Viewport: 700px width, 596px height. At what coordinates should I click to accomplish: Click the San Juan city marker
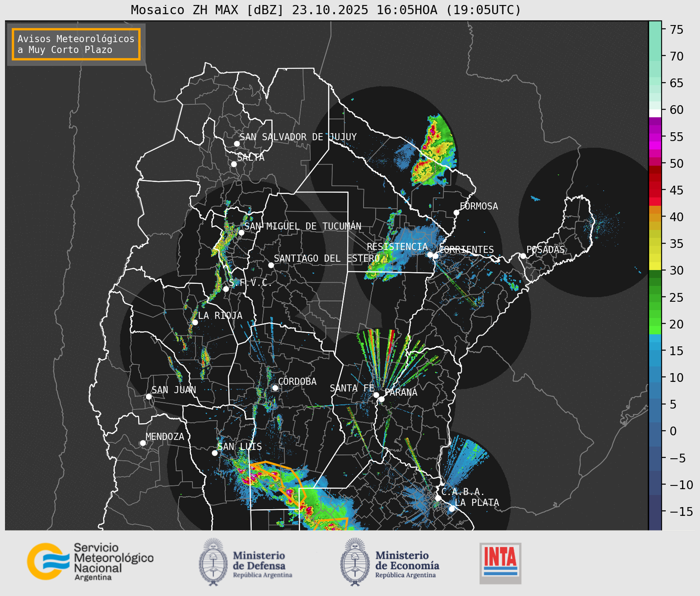[x=149, y=396]
